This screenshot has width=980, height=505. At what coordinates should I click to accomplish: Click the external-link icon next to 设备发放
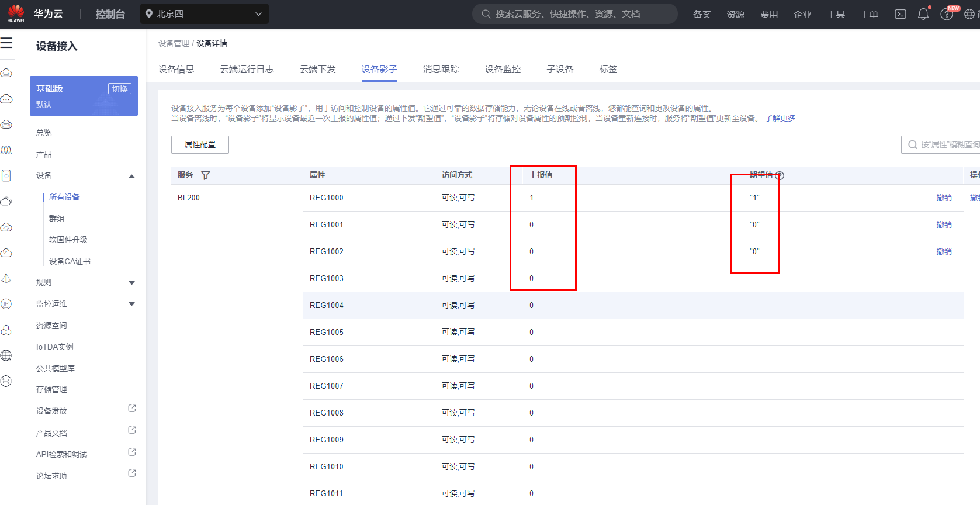(x=132, y=408)
